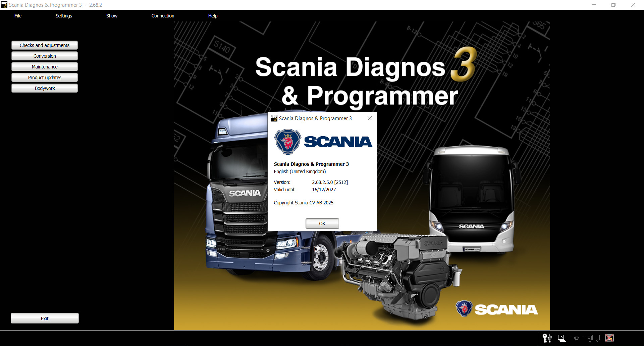Viewport: 644px width, 346px height.
Task: Click the SDP3 icon in the dialog header
Action: (274, 118)
